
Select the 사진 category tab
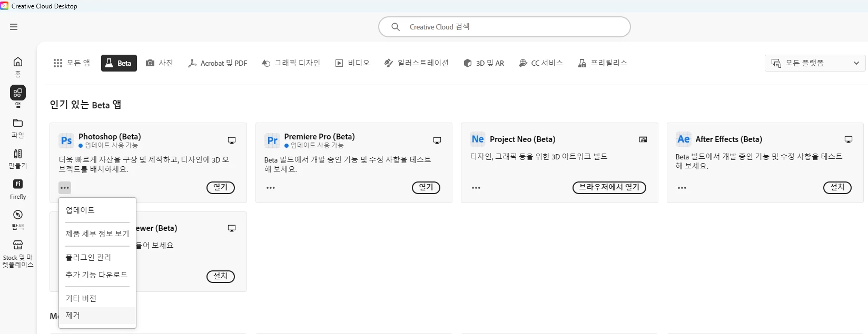point(160,63)
